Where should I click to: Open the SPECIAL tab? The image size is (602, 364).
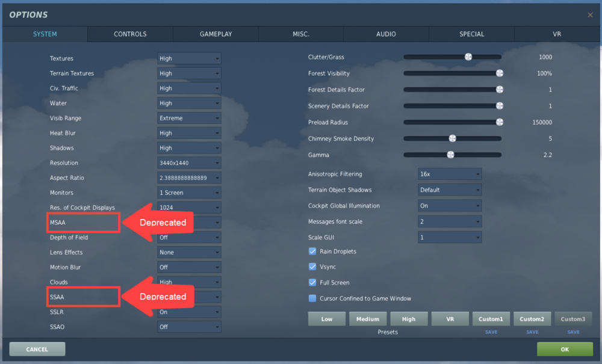tap(471, 34)
